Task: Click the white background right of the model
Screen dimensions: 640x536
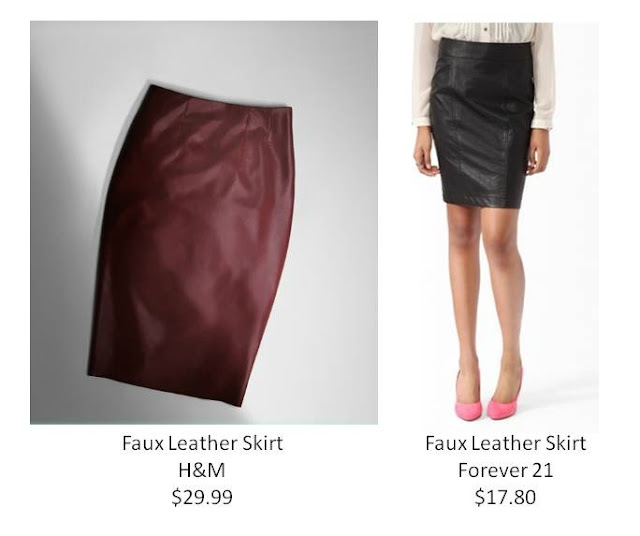Action: (x=578, y=245)
